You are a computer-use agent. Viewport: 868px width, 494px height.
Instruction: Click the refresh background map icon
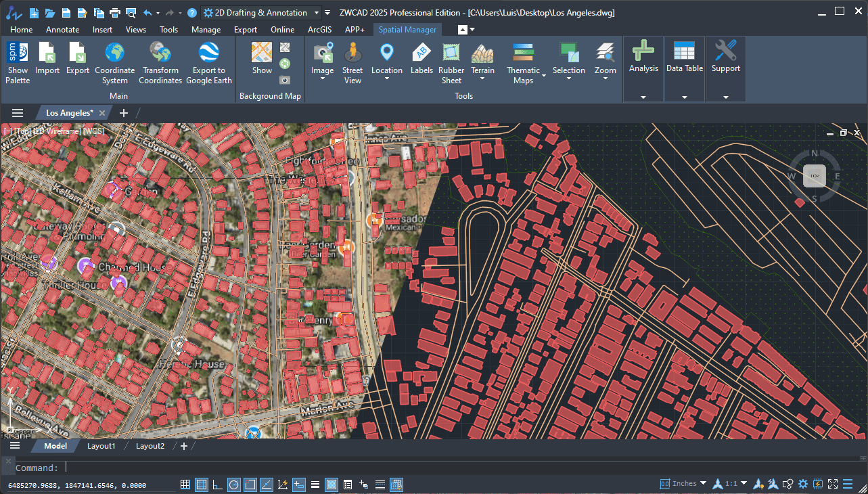pyautogui.click(x=285, y=64)
